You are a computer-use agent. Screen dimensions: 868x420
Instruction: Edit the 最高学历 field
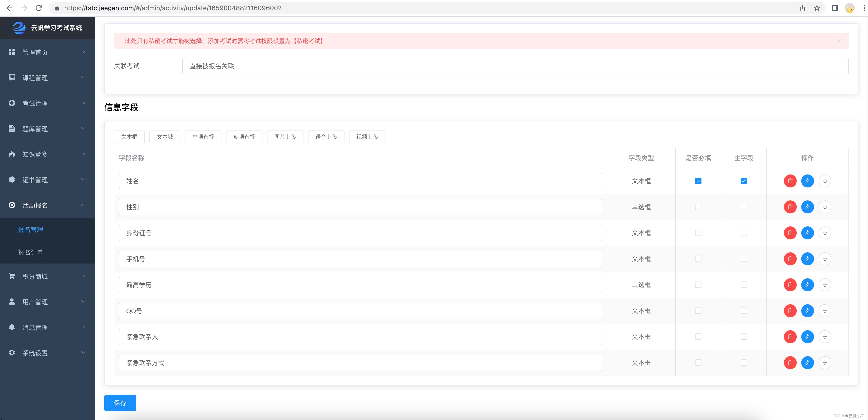coord(807,285)
